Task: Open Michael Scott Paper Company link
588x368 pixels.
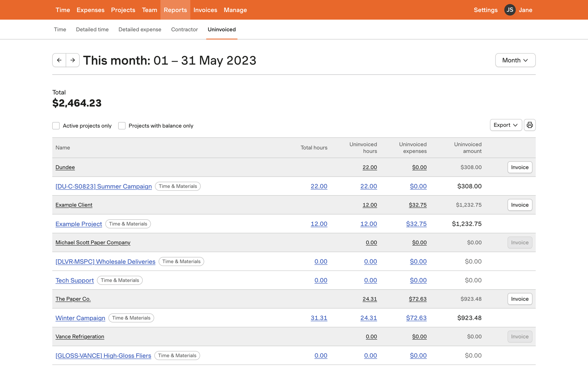Action: coord(93,243)
